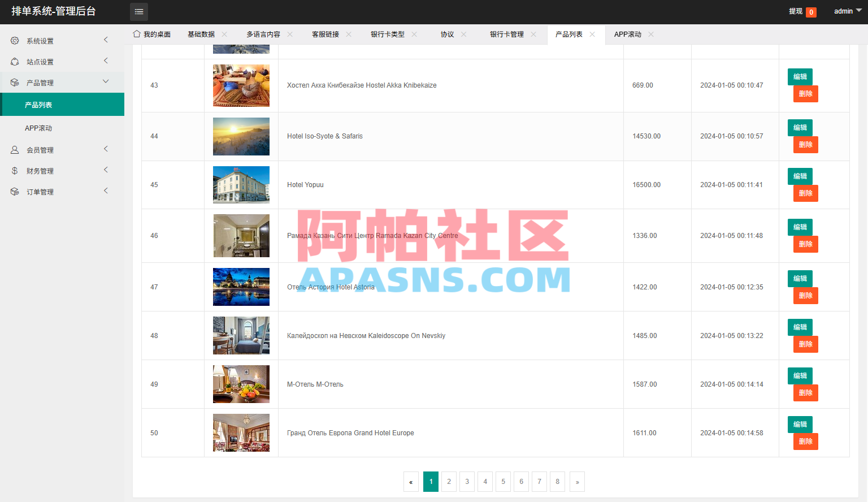The height and width of the screenshot is (502, 868).
Task: Click the home icon on 我的桌面 tab
Action: coord(136,34)
